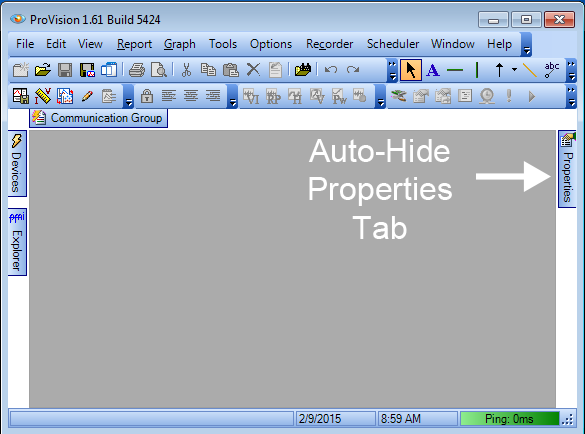Open the Window menu
Screen dimensions: 585x434
pyautogui.click(x=453, y=44)
